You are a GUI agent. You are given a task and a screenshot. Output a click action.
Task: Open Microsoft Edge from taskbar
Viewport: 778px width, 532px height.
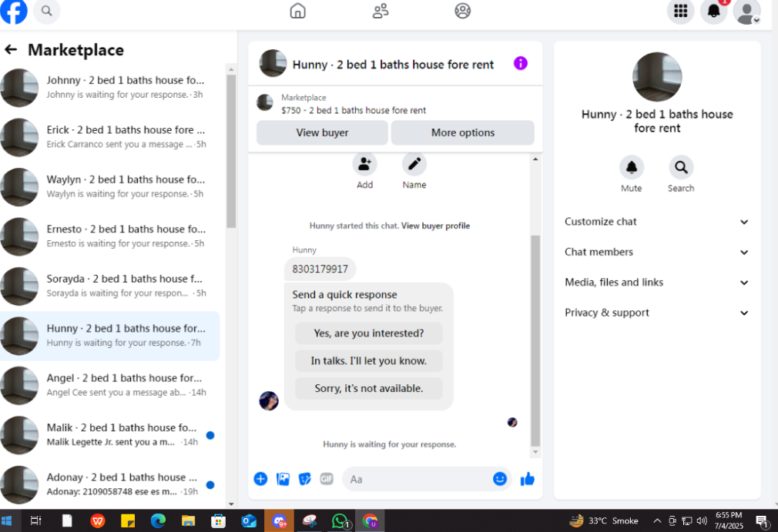point(158,520)
